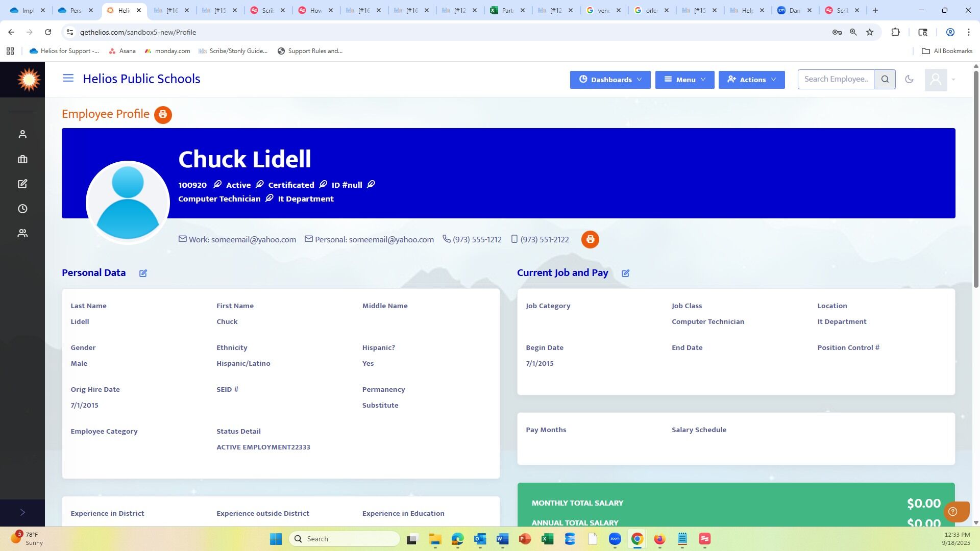Expand the left sidebar with bottom arrow
The width and height of the screenshot is (980, 551).
[x=22, y=512]
